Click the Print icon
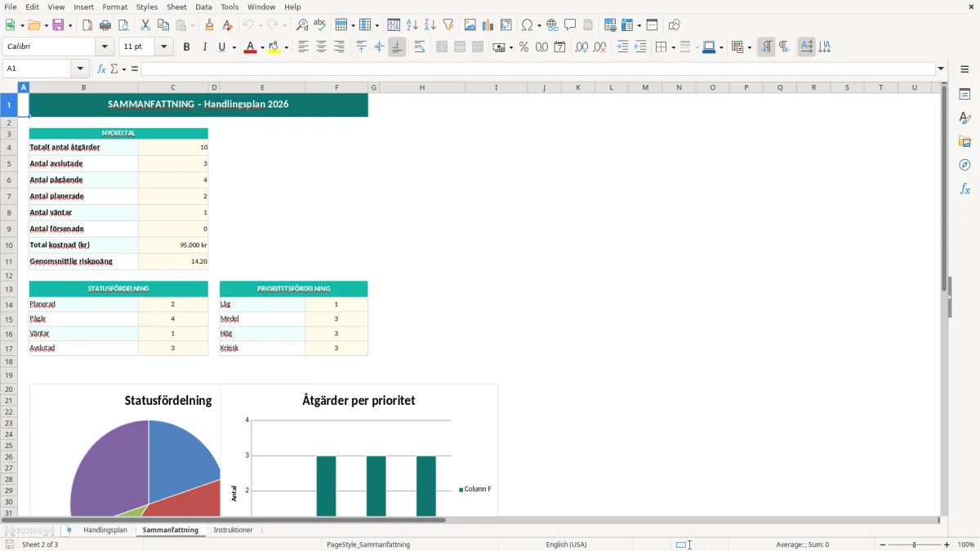The width and height of the screenshot is (980, 551). click(x=105, y=25)
